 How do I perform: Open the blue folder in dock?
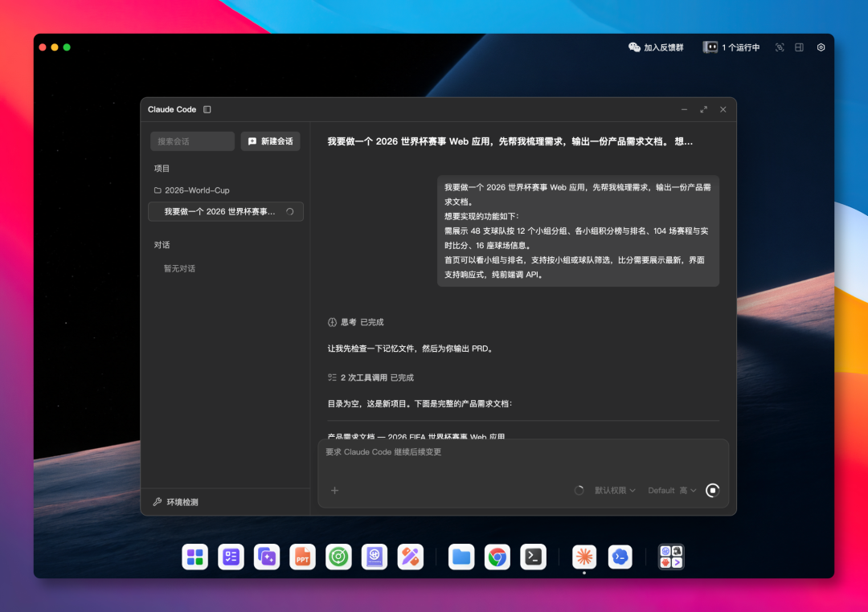click(x=461, y=557)
